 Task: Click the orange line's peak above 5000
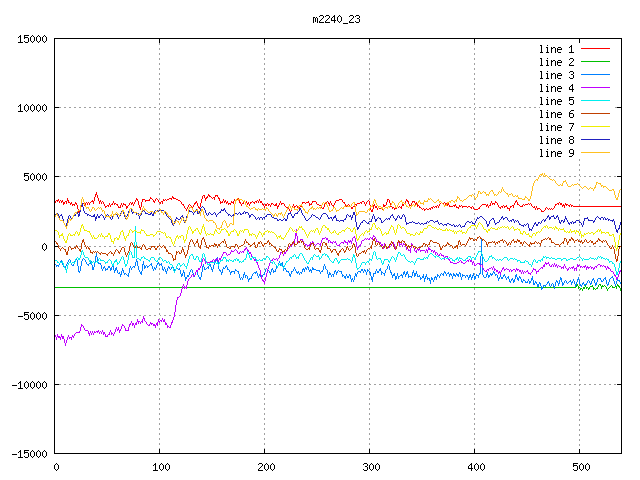pyautogui.click(x=541, y=174)
